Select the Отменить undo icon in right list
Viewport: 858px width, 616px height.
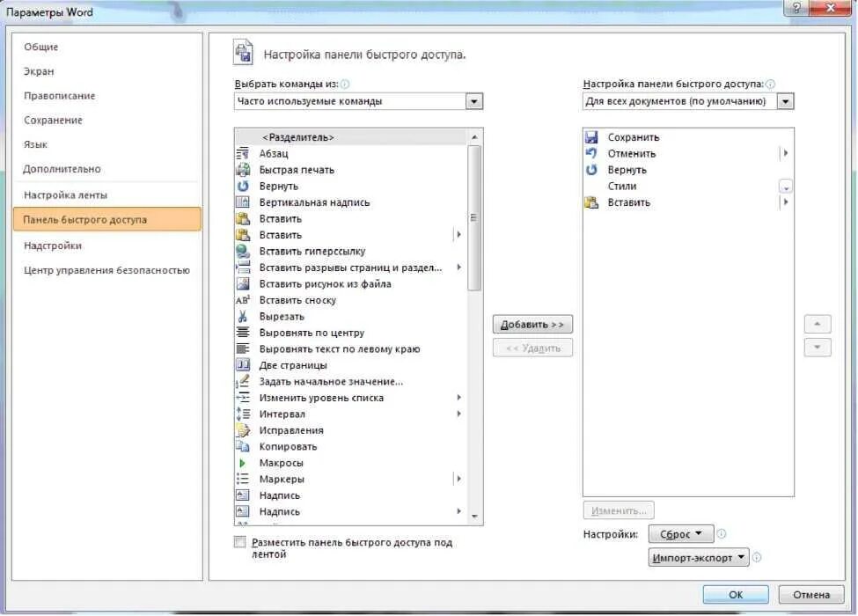591,154
